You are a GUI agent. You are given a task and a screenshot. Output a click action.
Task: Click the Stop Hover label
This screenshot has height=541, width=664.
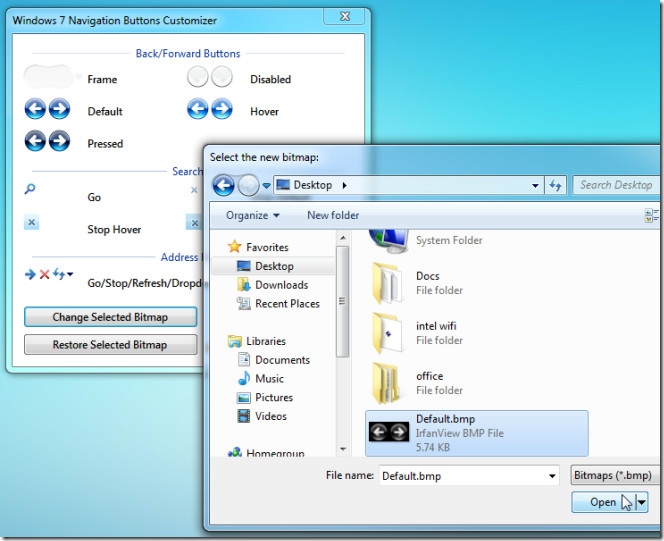point(114,229)
